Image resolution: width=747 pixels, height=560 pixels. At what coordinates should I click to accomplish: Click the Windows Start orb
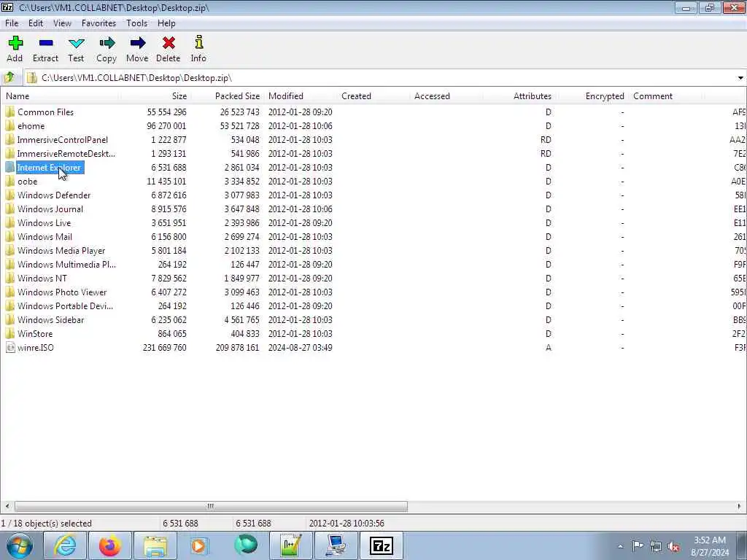point(20,545)
